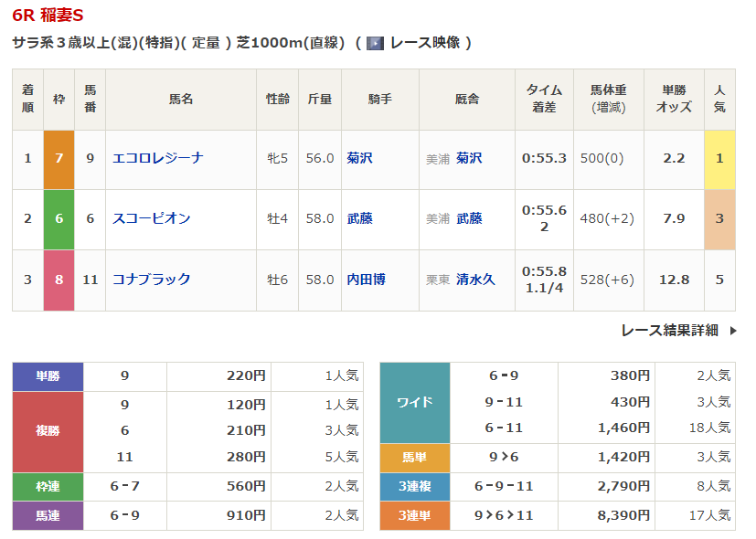Screen dimensions: 756x539
Task: Open jockey 菊沢 in the 騎手 column
Action: 359,158
